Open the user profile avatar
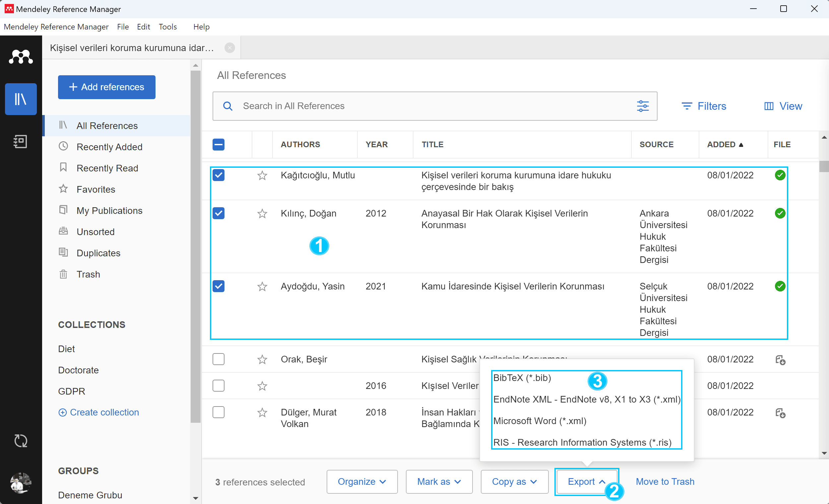 pyautogui.click(x=21, y=483)
